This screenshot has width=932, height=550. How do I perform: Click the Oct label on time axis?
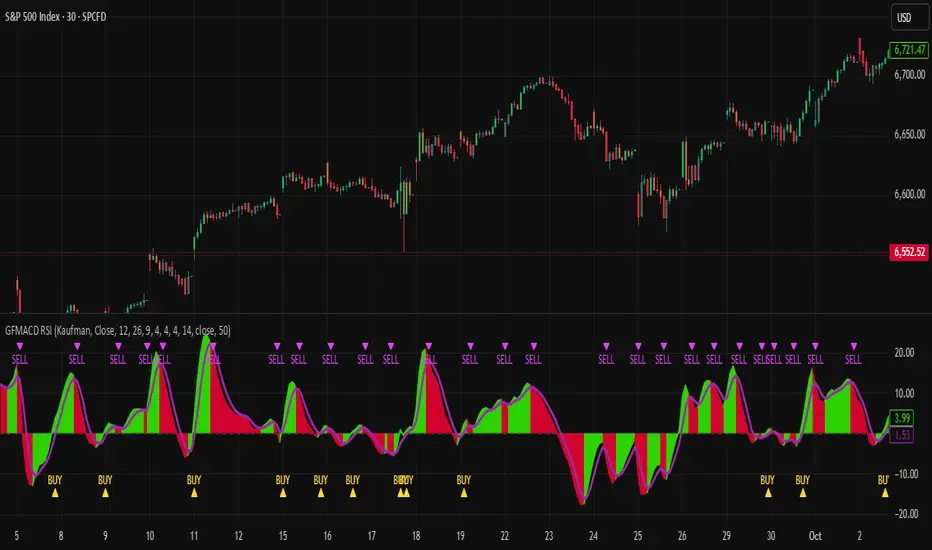pyautogui.click(x=815, y=536)
